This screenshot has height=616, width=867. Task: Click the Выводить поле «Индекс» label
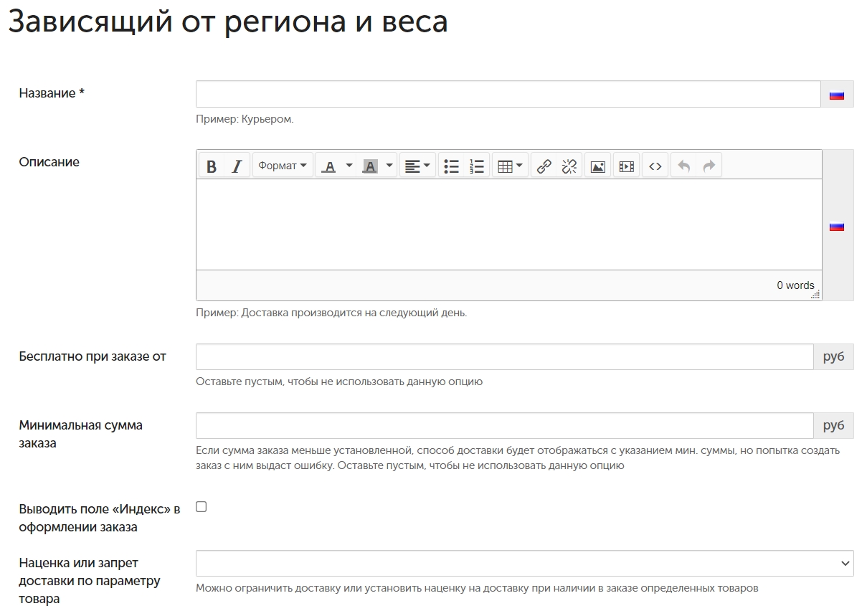coord(100,518)
